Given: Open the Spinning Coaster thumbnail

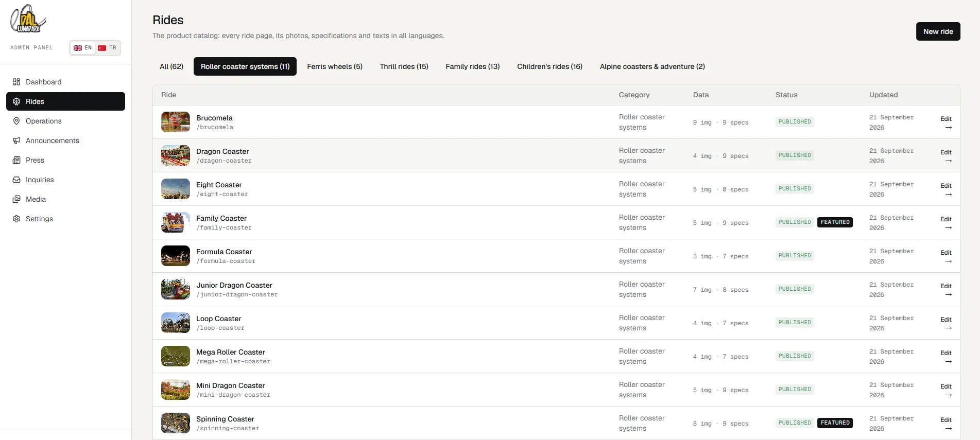Looking at the screenshot, I should click(176, 423).
